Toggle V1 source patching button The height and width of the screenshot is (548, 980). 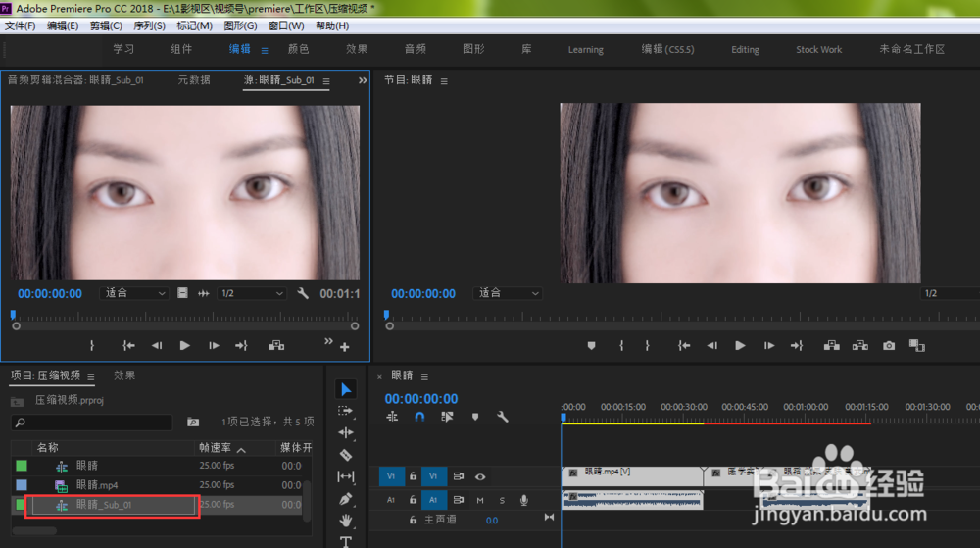[x=391, y=476]
